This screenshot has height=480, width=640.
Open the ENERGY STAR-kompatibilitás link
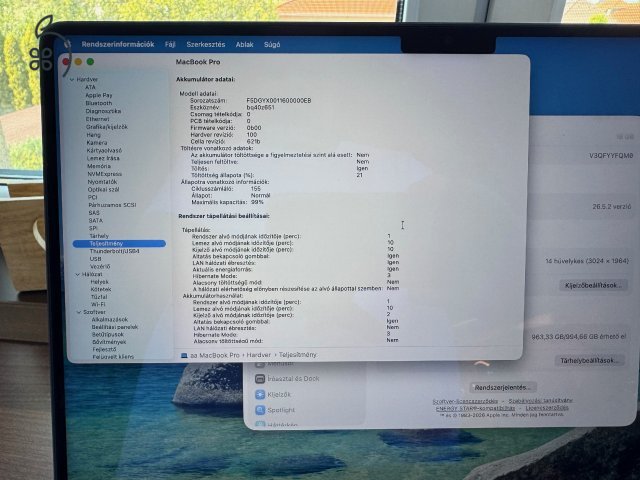(x=475, y=408)
